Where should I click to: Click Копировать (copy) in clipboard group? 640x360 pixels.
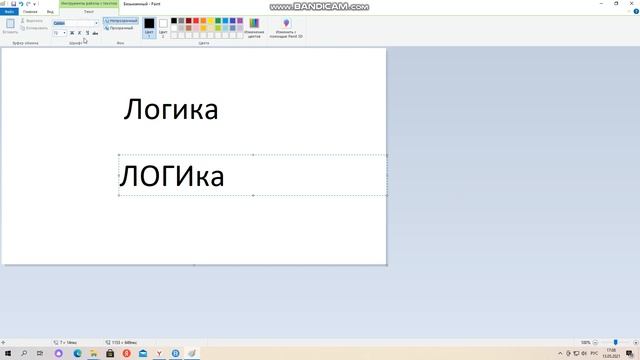(34, 28)
